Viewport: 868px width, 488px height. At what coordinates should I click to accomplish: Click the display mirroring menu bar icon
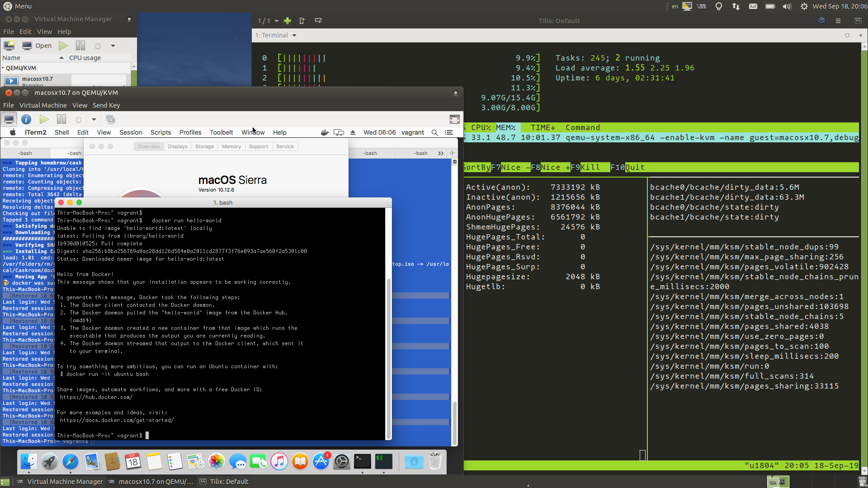(339, 132)
